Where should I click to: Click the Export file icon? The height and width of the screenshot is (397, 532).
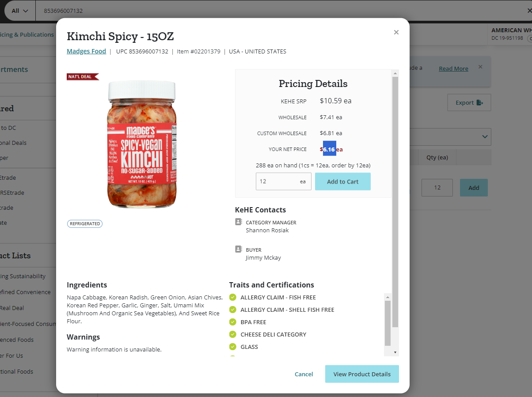tap(480, 102)
